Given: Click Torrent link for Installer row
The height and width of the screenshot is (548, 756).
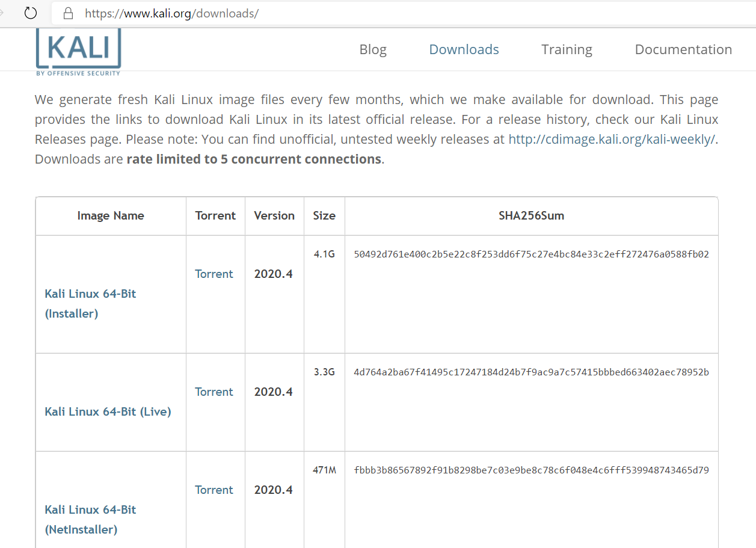Looking at the screenshot, I should click(x=214, y=274).
